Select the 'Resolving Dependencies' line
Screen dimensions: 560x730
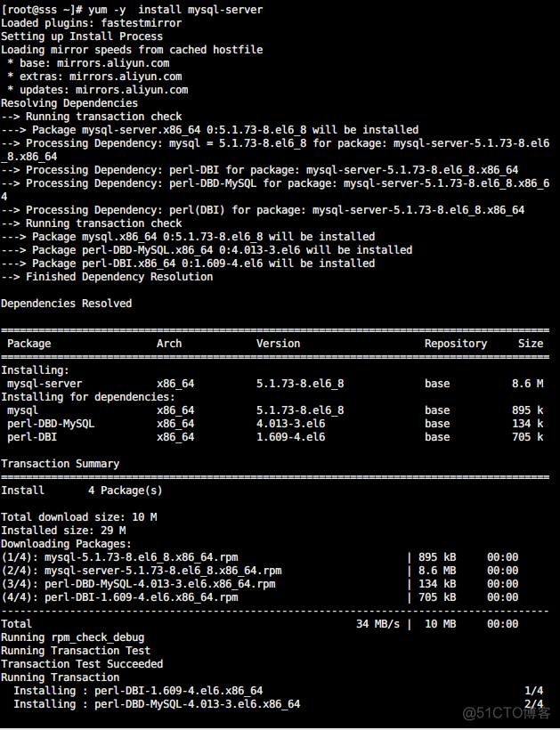[69, 103]
